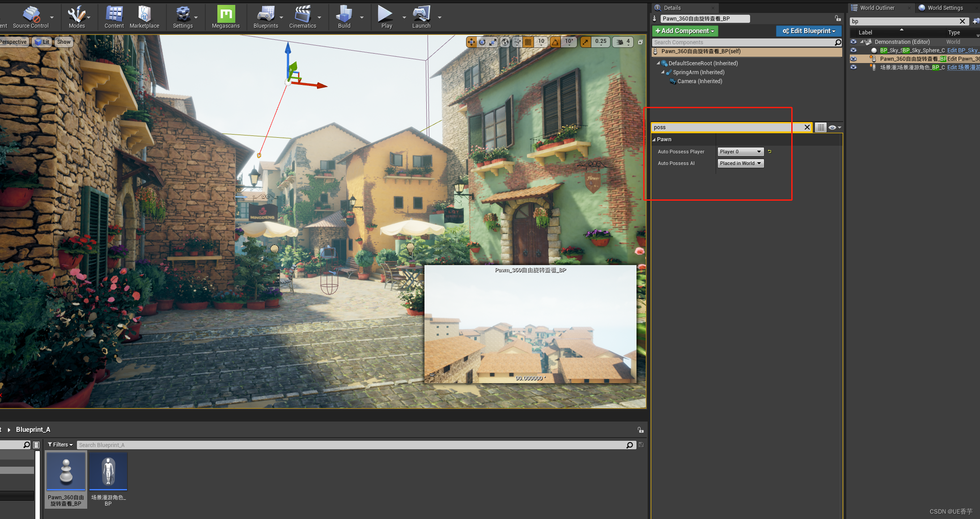Image resolution: width=980 pixels, height=519 pixels.
Task: Select the rotate gizmo tool
Action: click(x=482, y=42)
